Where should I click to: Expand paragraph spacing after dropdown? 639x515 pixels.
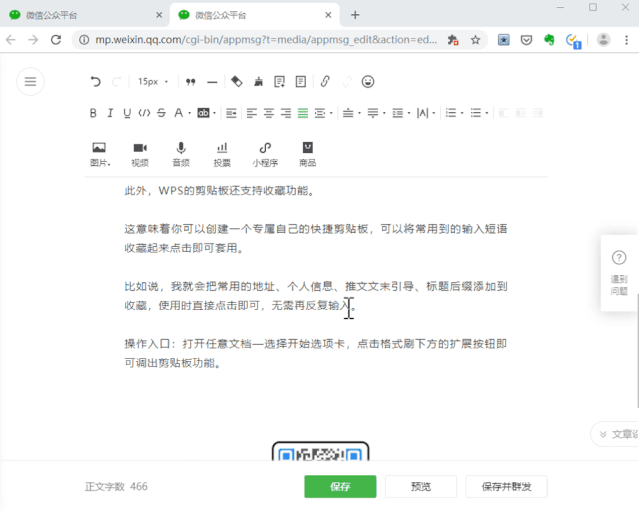click(x=384, y=113)
